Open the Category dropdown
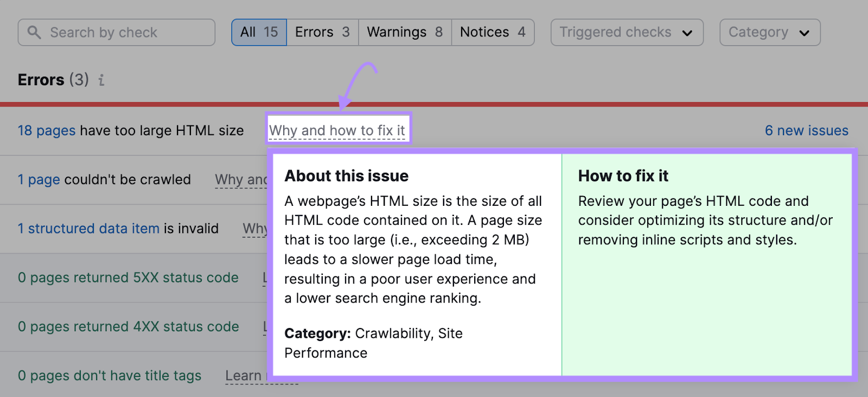 769,33
